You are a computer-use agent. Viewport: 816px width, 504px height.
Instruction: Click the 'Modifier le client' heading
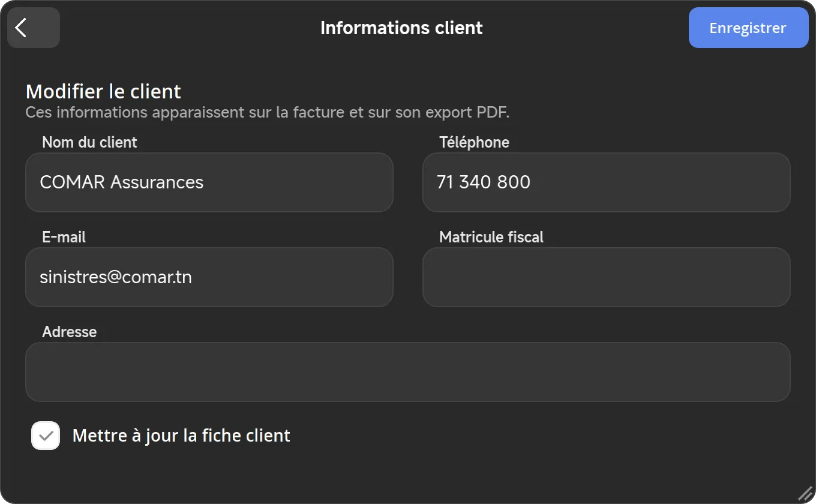click(x=103, y=92)
